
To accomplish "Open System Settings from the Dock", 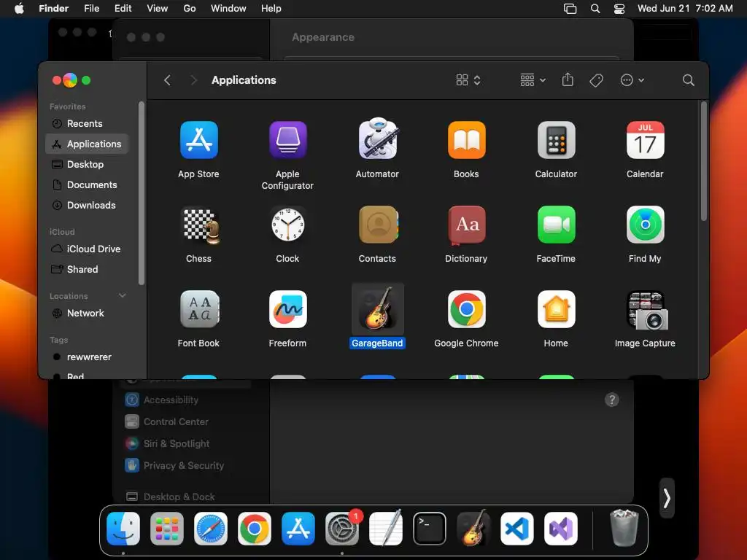I will (x=342, y=529).
